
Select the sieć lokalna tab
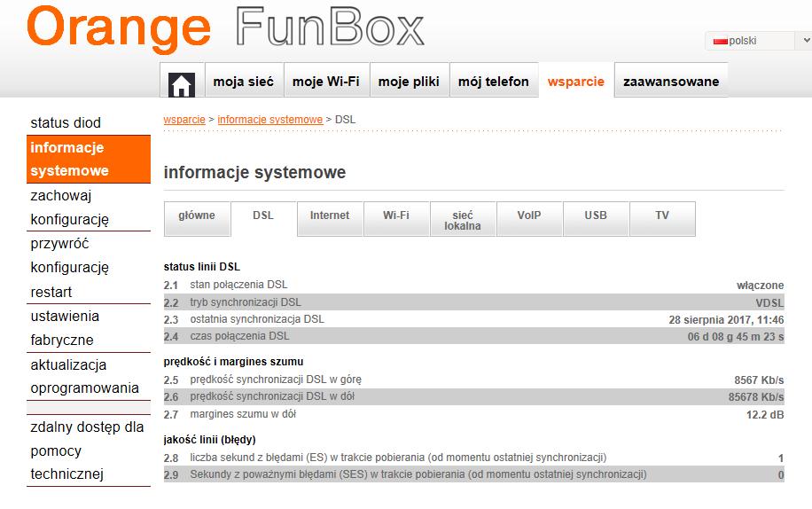463,220
